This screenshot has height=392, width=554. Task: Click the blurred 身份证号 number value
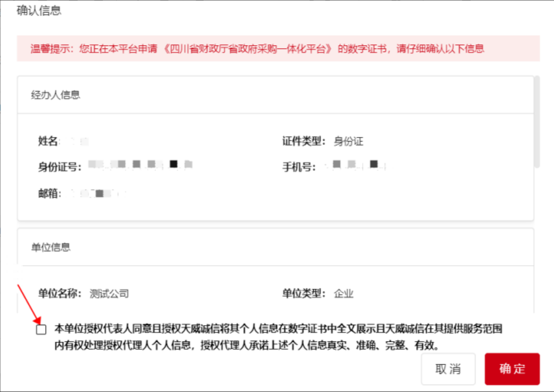(x=140, y=165)
